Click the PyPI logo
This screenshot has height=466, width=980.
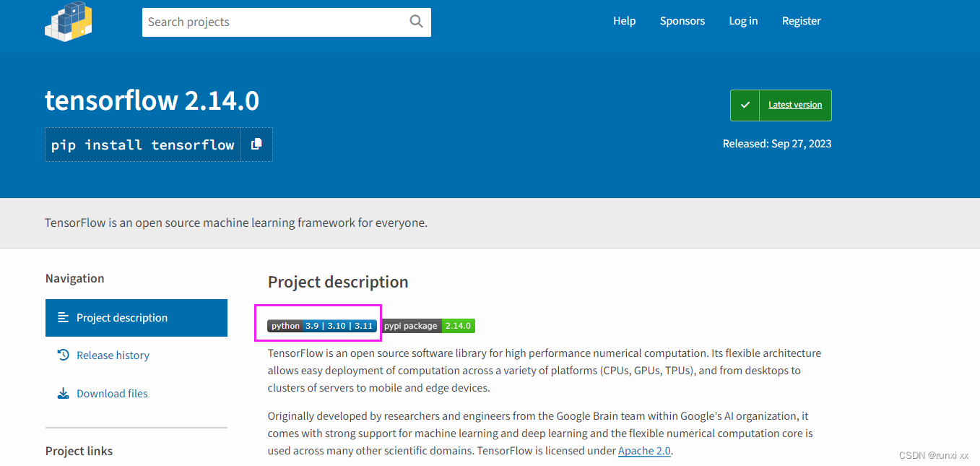point(69,20)
